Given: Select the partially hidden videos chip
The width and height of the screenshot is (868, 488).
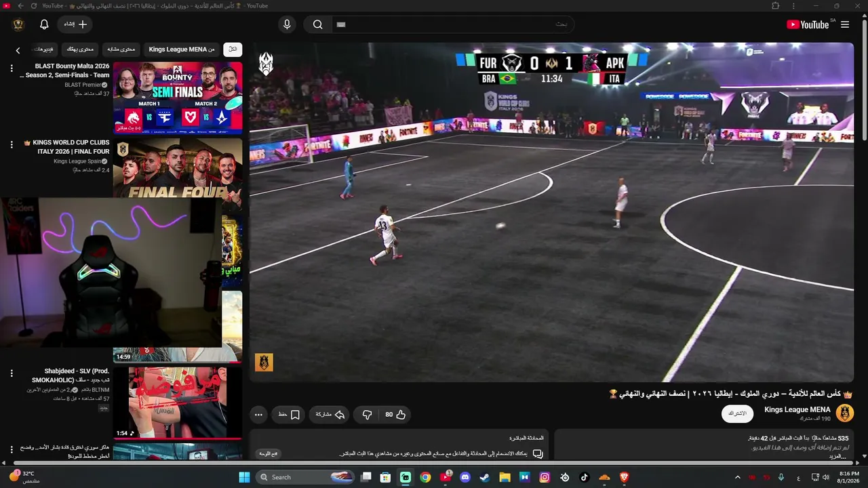Looking at the screenshot, I should pyautogui.click(x=43, y=49).
